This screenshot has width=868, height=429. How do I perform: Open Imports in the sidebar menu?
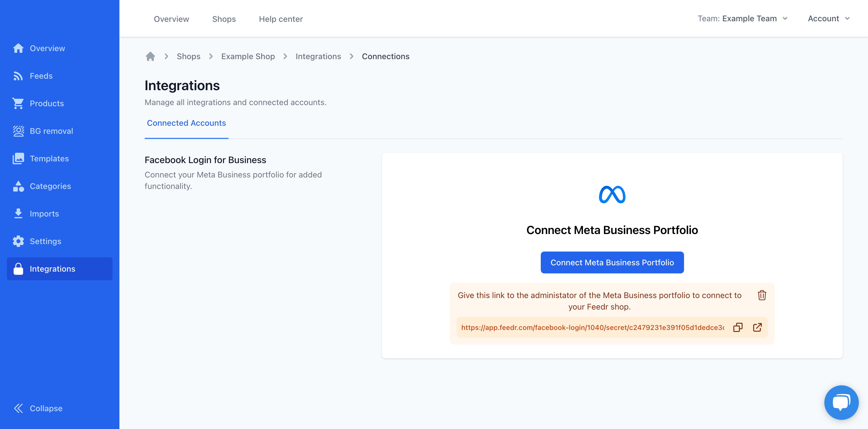tap(60, 214)
